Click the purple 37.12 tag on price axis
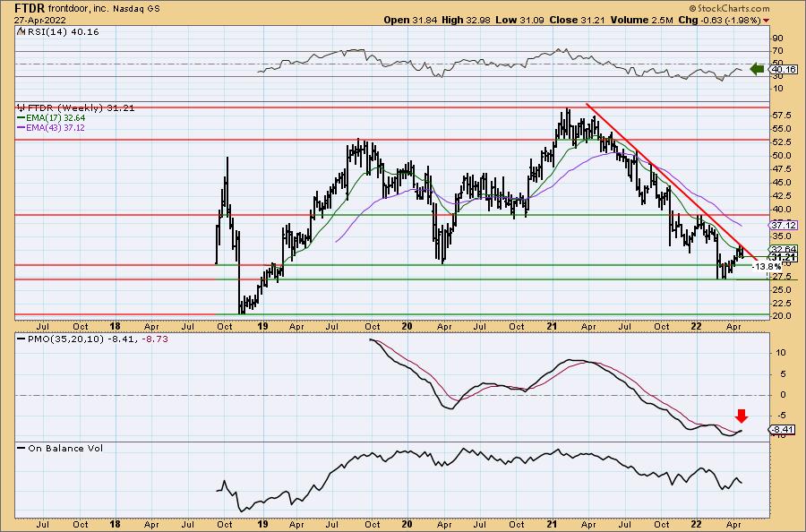 tap(784, 225)
